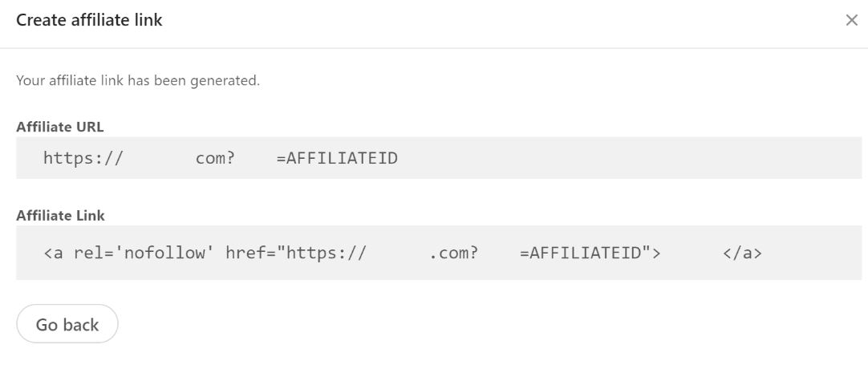This screenshot has width=868, height=365.
Task: Select the Affiliate Link HTML code box
Action: tap(439, 253)
